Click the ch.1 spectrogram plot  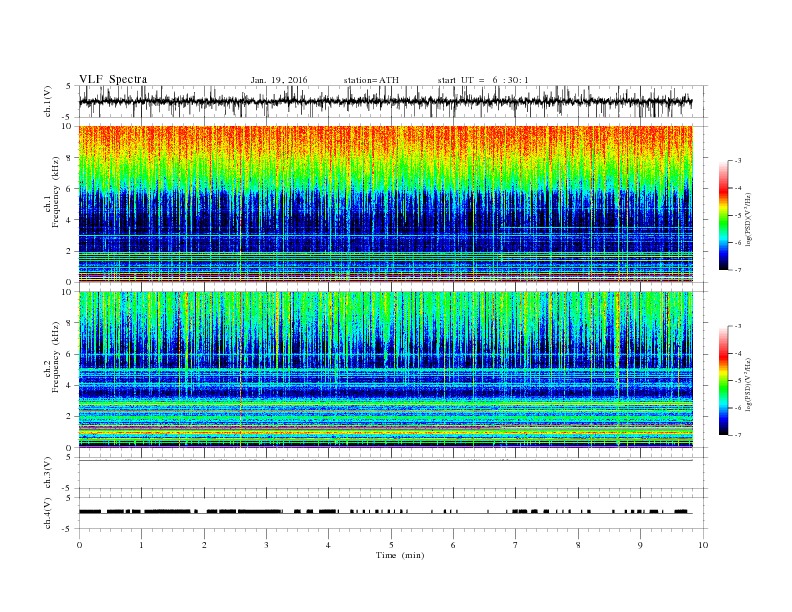coord(386,204)
